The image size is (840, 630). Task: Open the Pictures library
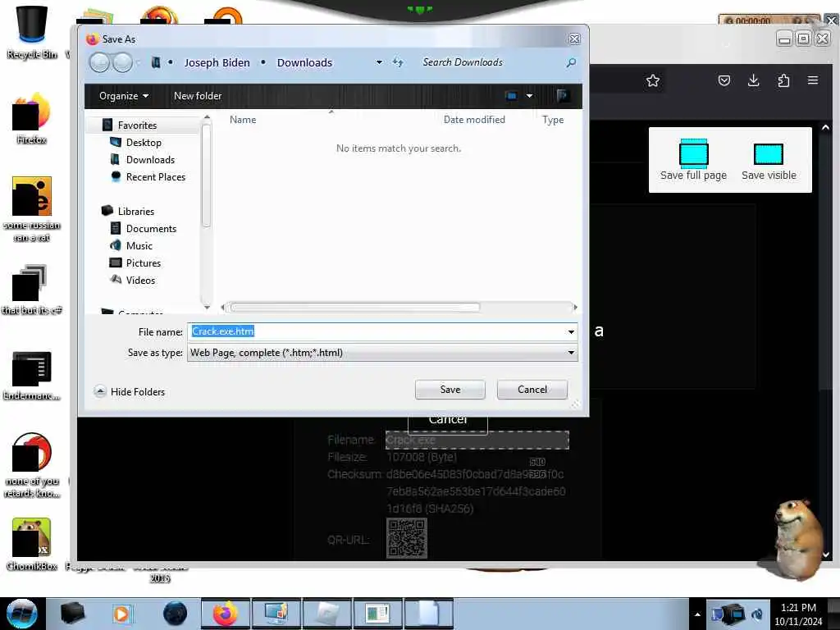[143, 262]
